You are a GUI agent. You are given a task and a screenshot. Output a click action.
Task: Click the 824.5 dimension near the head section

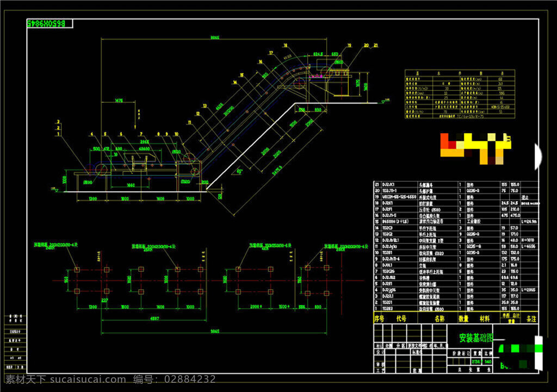click(318, 54)
